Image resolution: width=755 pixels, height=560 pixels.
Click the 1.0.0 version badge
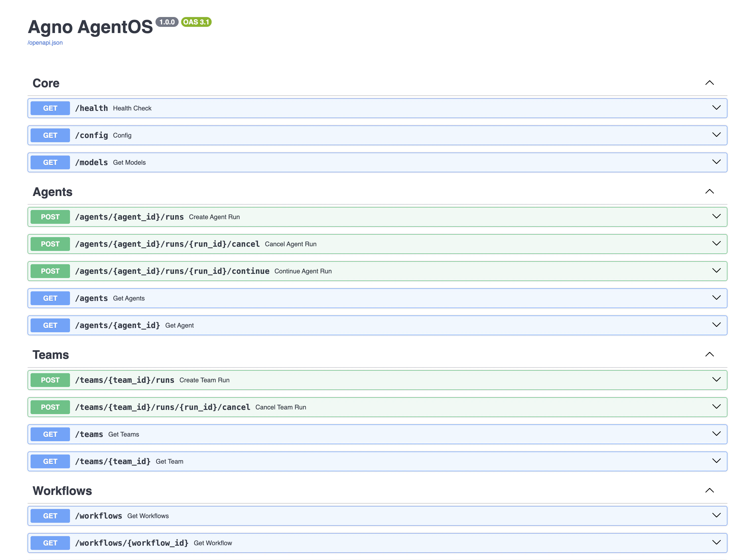(x=167, y=22)
